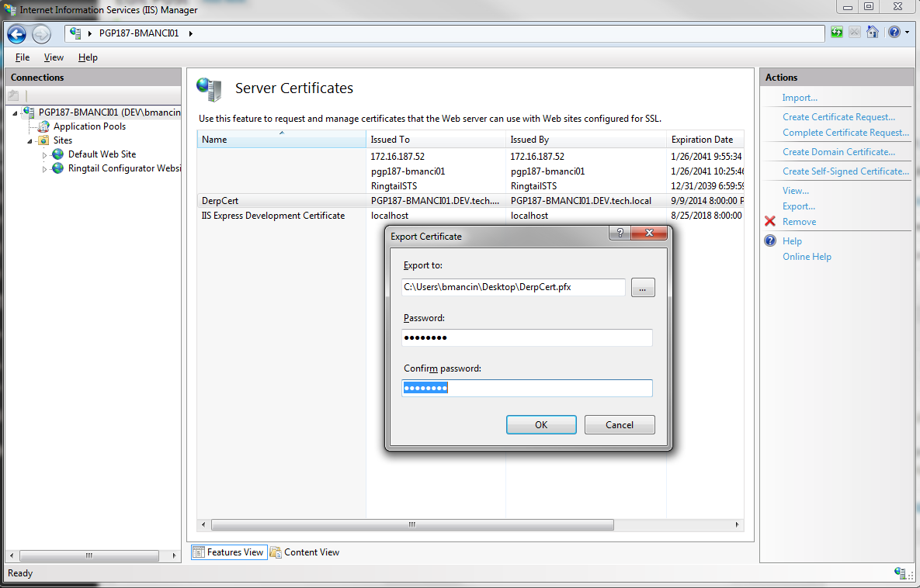The width and height of the screenshot is (920, 588).
Task: Click Complete Certificate Request... link
Action: point(845,133)
